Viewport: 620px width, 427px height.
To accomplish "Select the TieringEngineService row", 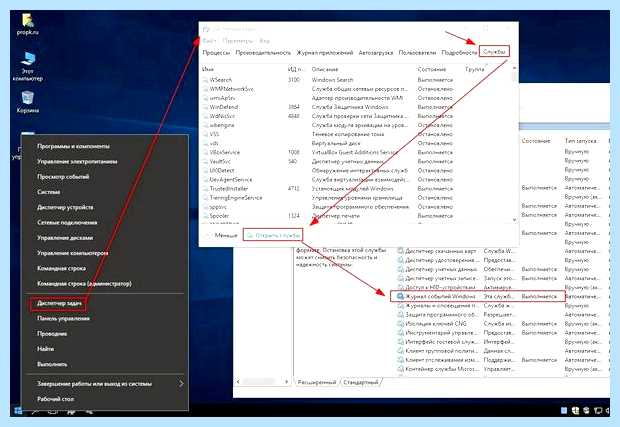I will pyautogui.click(x=327, y=198).
